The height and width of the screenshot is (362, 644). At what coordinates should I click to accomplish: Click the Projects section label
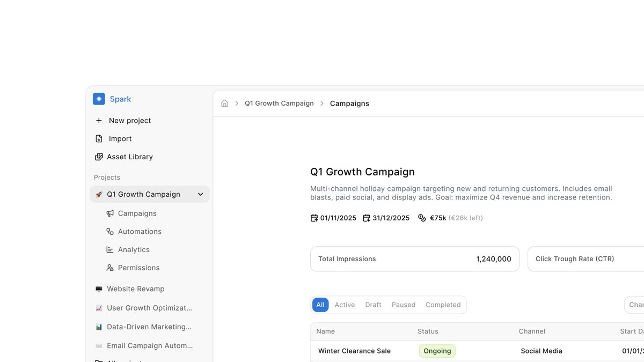pyautogui.click(x=107, y=178)
